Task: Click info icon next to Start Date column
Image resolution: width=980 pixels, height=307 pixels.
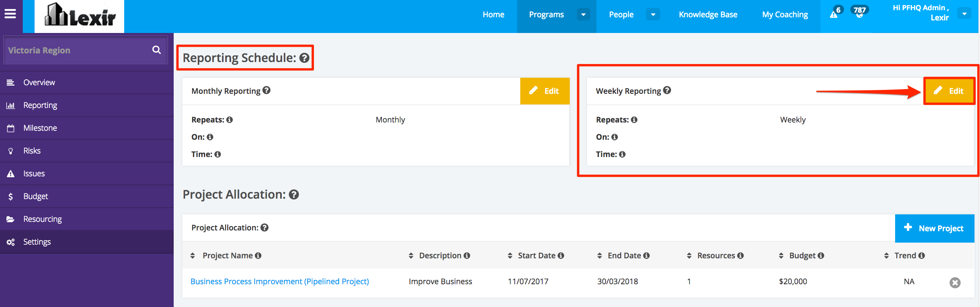Action: click(x=561, y=256)
